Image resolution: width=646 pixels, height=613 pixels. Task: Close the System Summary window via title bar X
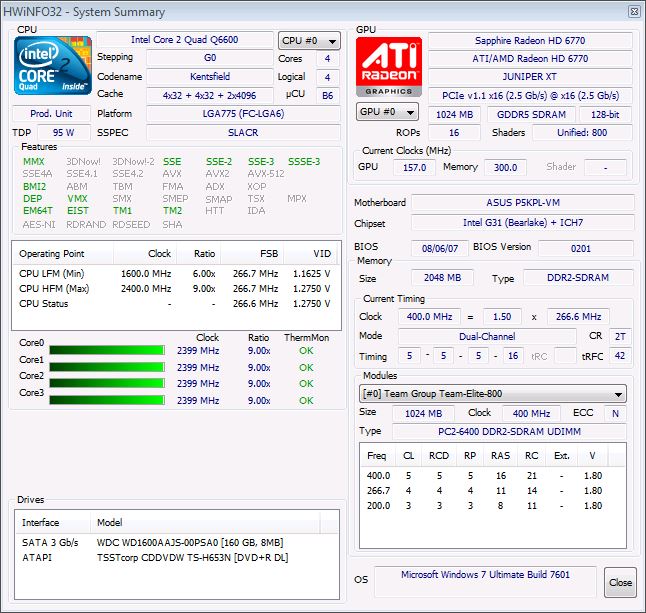click(634, 12)
